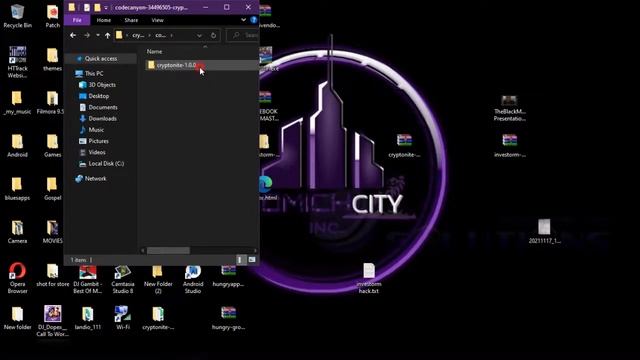Select Network in navigation pane
The width and height of the screenshot is (640, 360).
tap(96, 178)
